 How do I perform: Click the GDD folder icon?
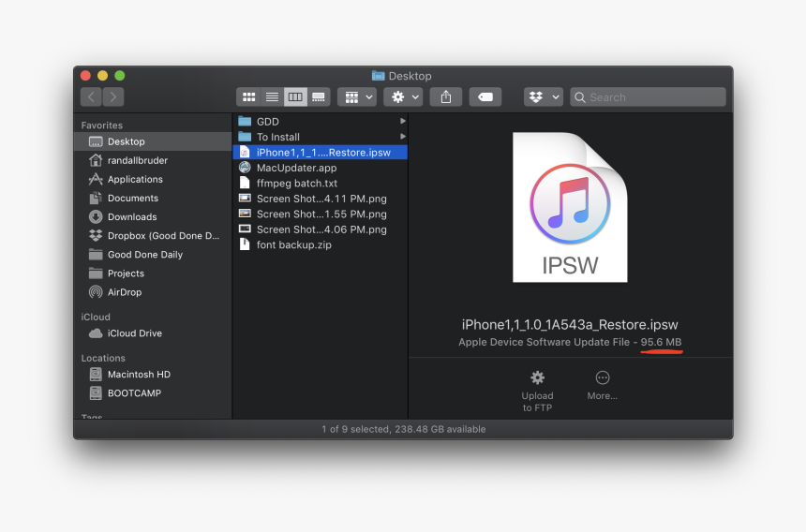245,121
